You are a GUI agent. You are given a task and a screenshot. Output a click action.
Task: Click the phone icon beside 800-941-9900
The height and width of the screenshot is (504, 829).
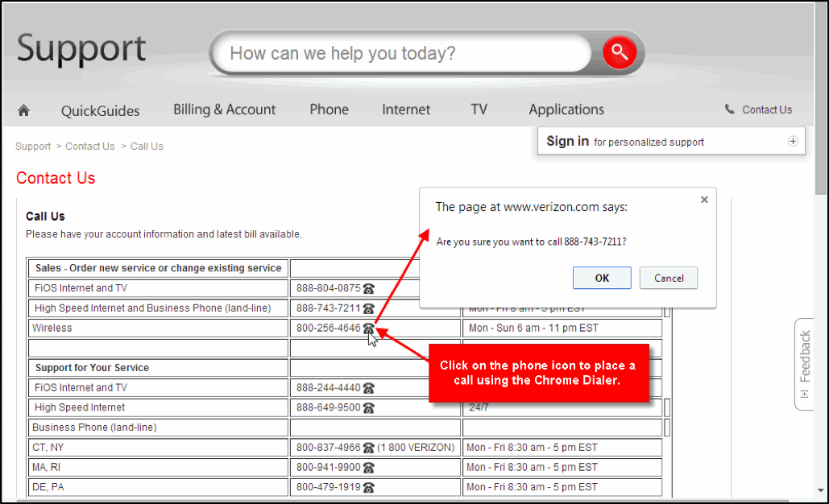368,468
